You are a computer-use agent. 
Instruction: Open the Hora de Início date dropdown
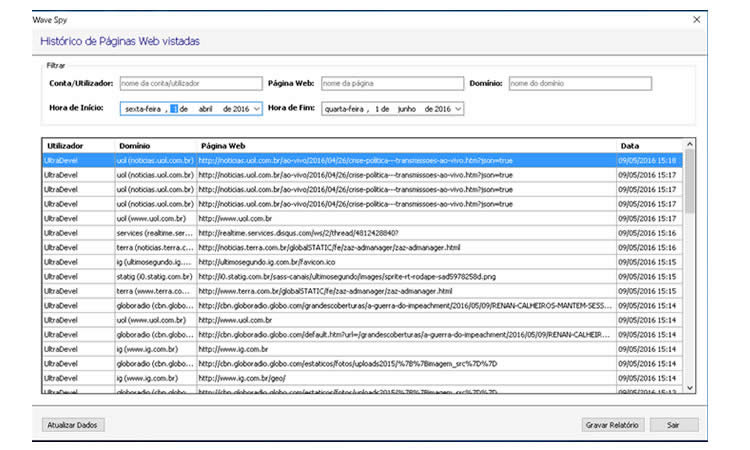(x=257, y=108)
